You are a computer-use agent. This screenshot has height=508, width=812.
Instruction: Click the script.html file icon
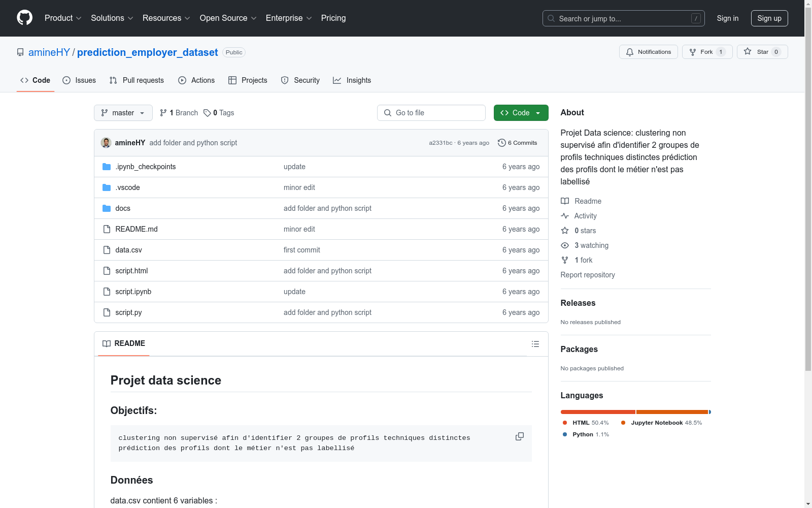click(x=107, y=271)
